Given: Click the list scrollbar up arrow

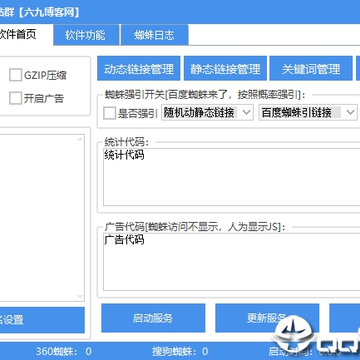Looking at the screenshot, I should 80,139.
